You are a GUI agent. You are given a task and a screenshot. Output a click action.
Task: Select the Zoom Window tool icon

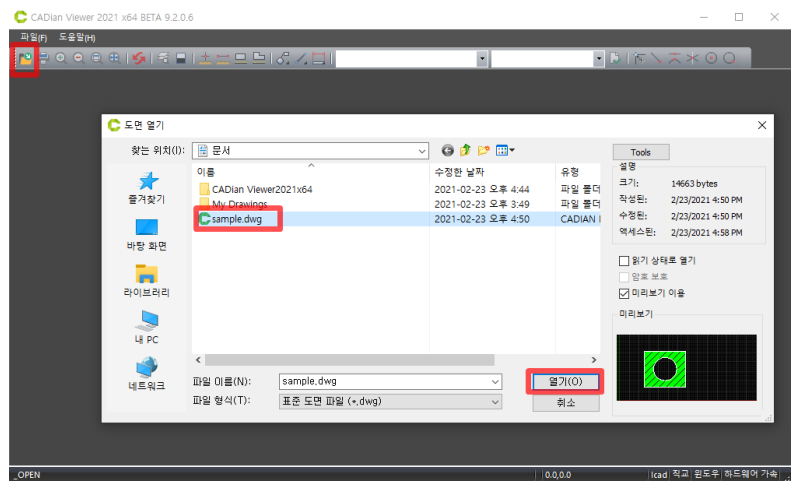[x=96, y=58]
